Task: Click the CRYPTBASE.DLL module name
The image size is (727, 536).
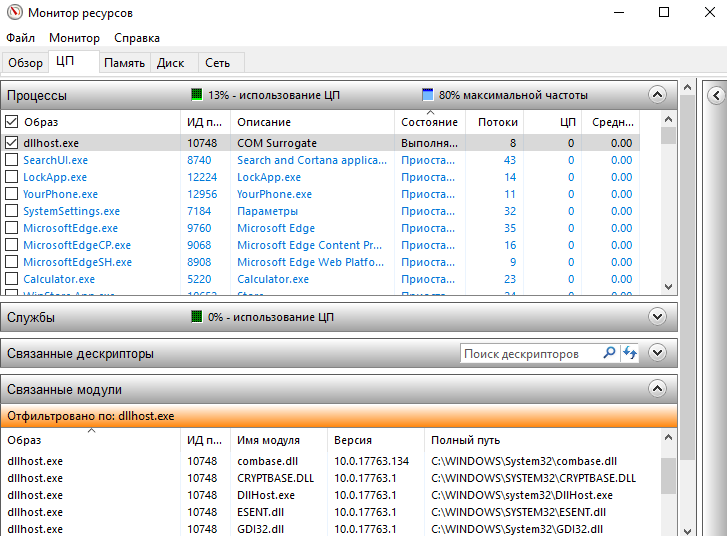Action: [275, 478]
